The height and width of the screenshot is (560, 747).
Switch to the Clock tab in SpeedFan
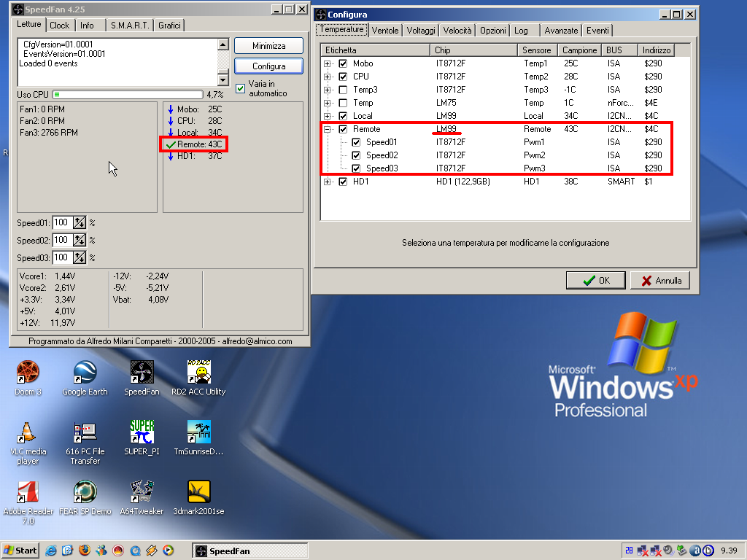tap(60, 26)
